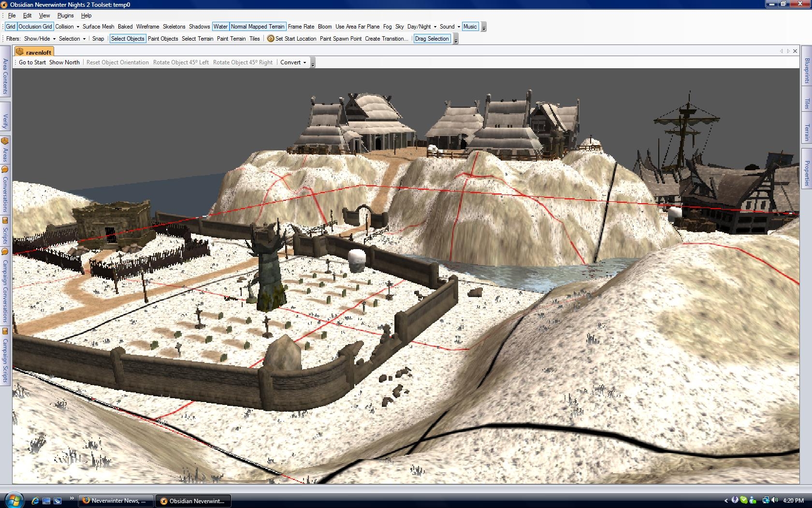The width and height of the screenshot is (812, 508).
Task: Click the Set Start Location icon
Action: 271,39
